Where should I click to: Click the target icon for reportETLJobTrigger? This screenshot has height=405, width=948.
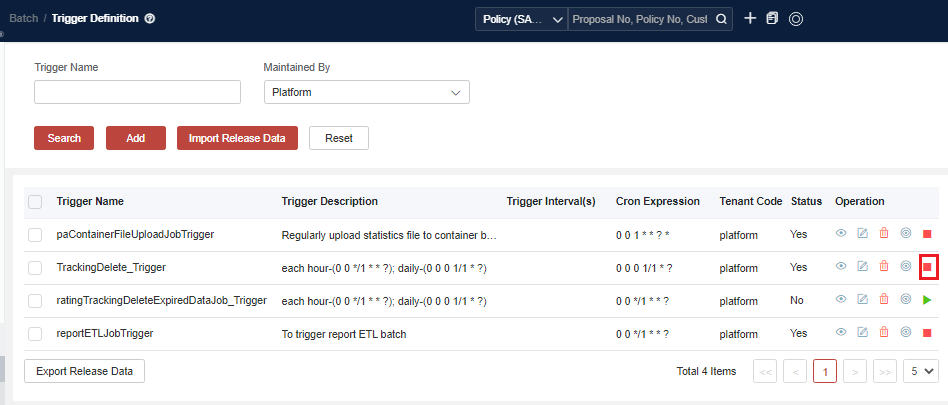click(x=906, y=332)
